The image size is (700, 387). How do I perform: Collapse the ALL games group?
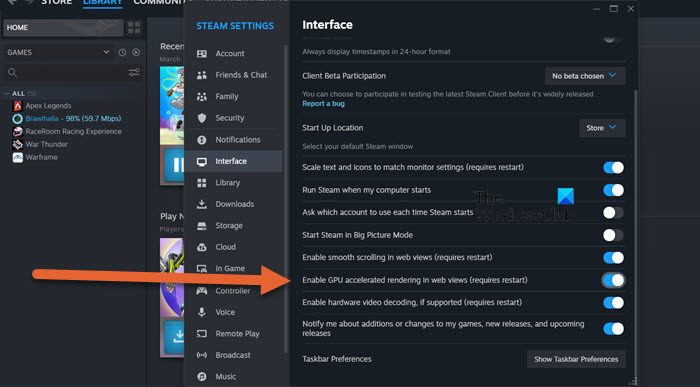[x=7, y=93]
